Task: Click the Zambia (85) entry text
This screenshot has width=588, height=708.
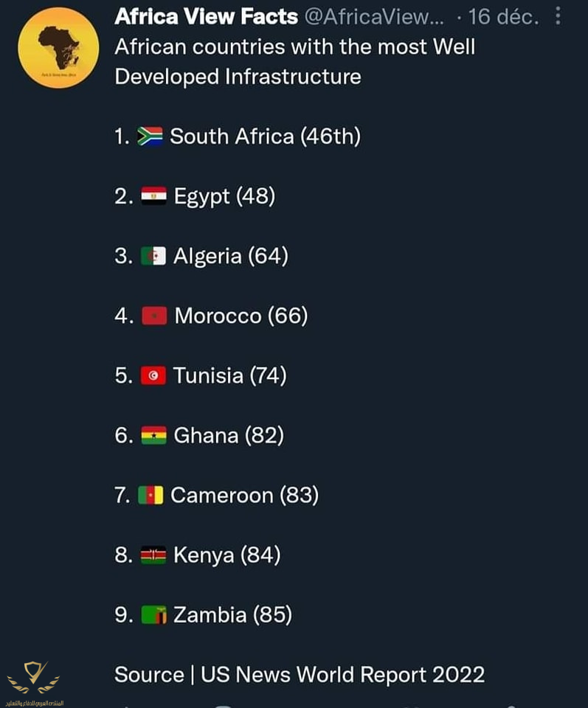Action: [233, 615]
